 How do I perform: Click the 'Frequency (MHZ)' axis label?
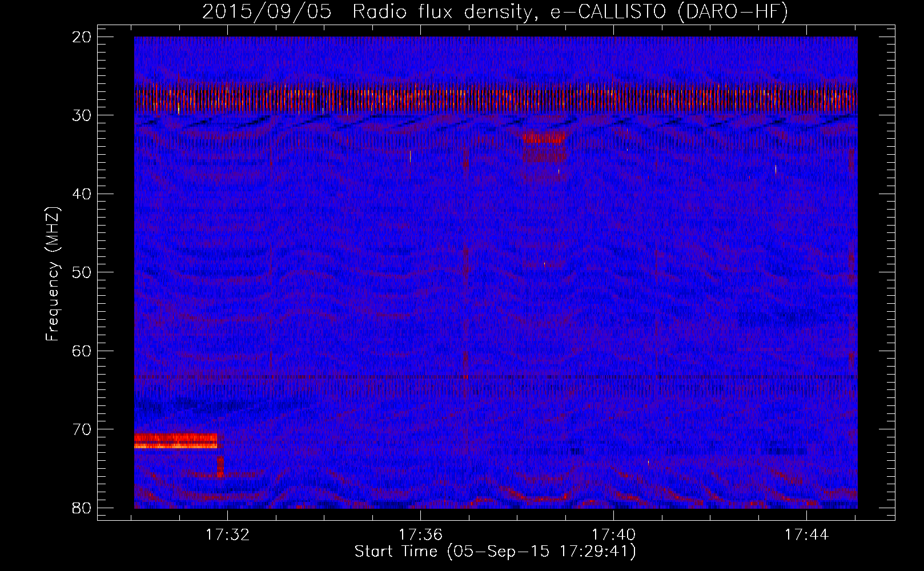[53, 274]
